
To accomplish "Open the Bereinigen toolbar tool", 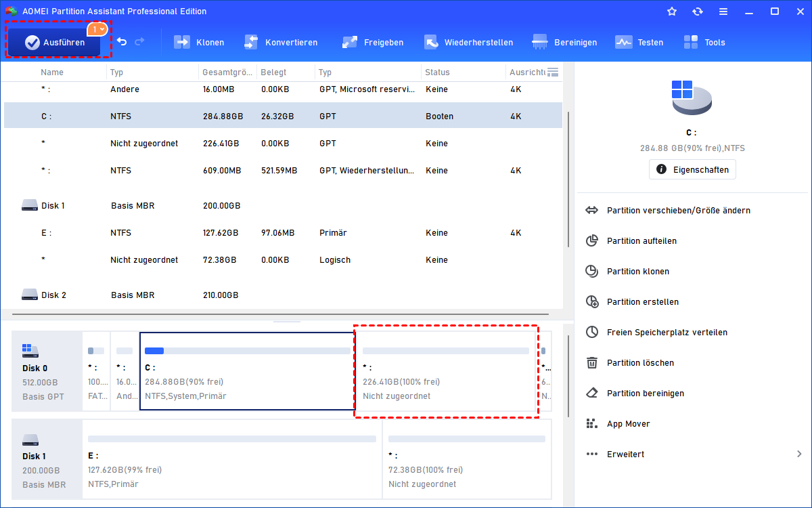I will pyautogui.click(x=565, y=42).
